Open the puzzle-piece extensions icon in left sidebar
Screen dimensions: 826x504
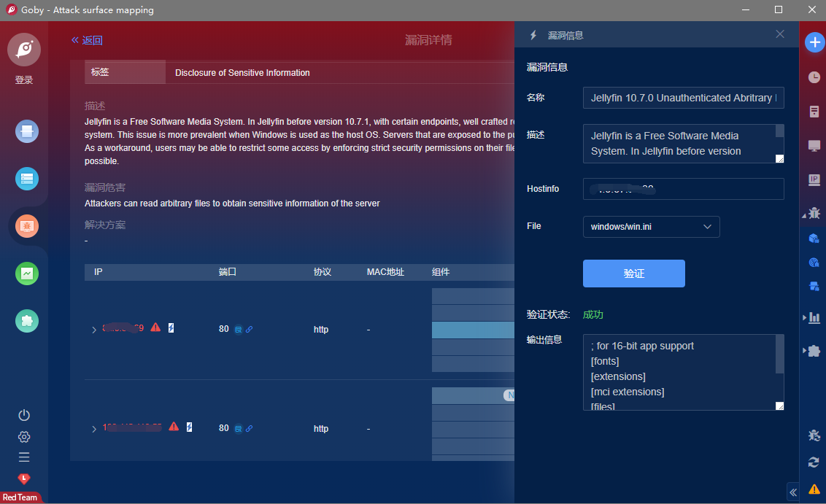tap(27, 321)
